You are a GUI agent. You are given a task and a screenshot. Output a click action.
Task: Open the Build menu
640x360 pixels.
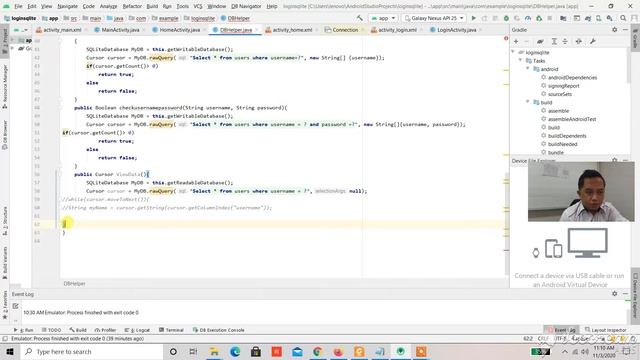(x=152, y=6)
